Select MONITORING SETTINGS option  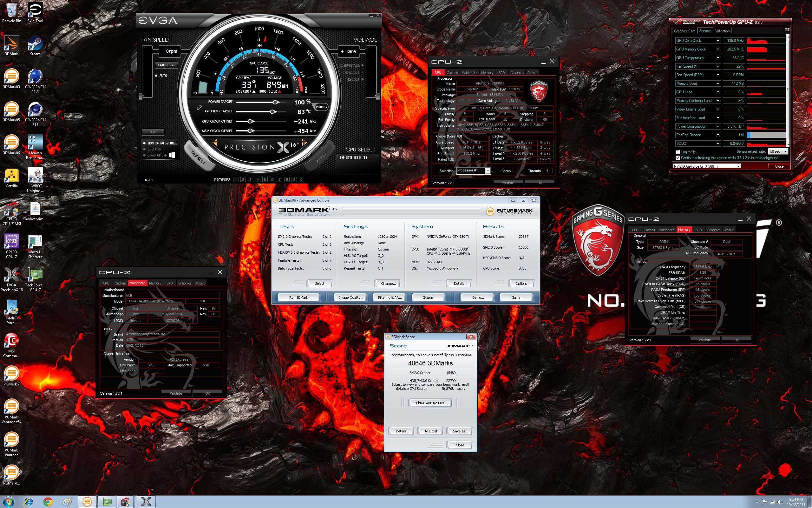pyautogui.click(x=160, y=143)
